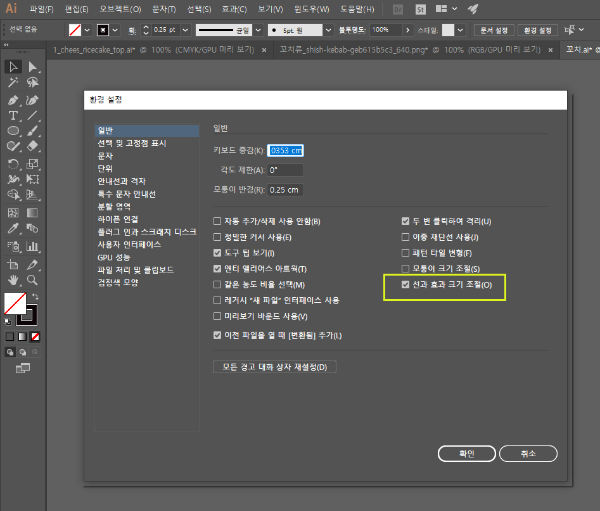Open 환경 설정 button in control bar
This screenshot has width=600, height=511.
pyautogui.click(x=537, y=30)
